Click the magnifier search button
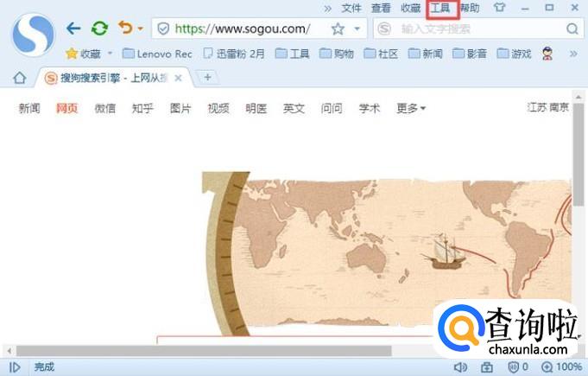This screenshot has height=376, width=588. pyautogui.click(x=572, y=29)
